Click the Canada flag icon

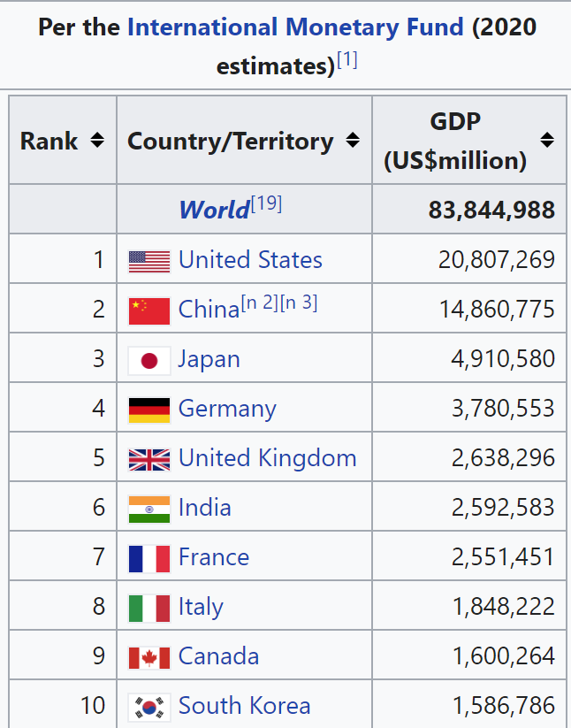pos(148,656)
